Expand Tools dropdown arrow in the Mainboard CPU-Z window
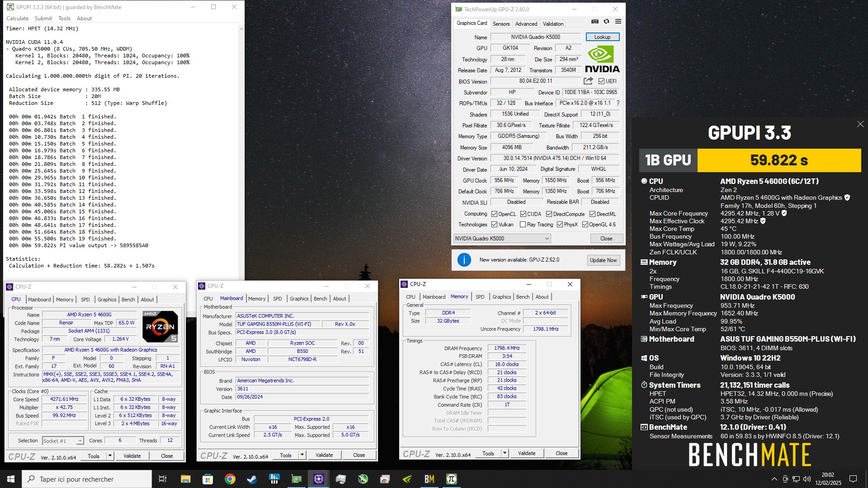 pyautogui.click(x=302, y=455)
